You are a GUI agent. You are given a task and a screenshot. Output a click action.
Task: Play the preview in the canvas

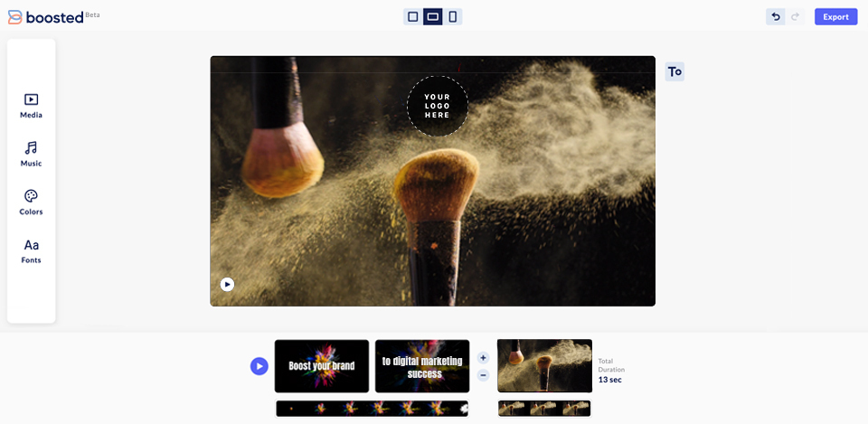227,284
